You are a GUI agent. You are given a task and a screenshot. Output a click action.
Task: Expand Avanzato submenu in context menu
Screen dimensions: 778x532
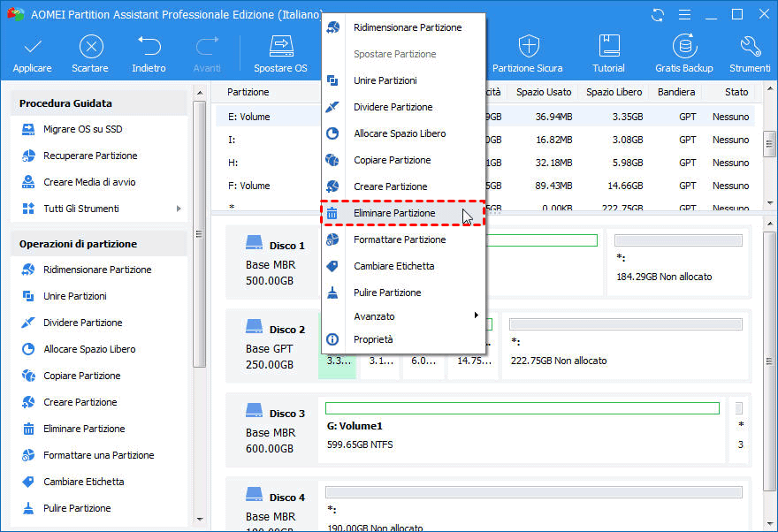point(403,316)
